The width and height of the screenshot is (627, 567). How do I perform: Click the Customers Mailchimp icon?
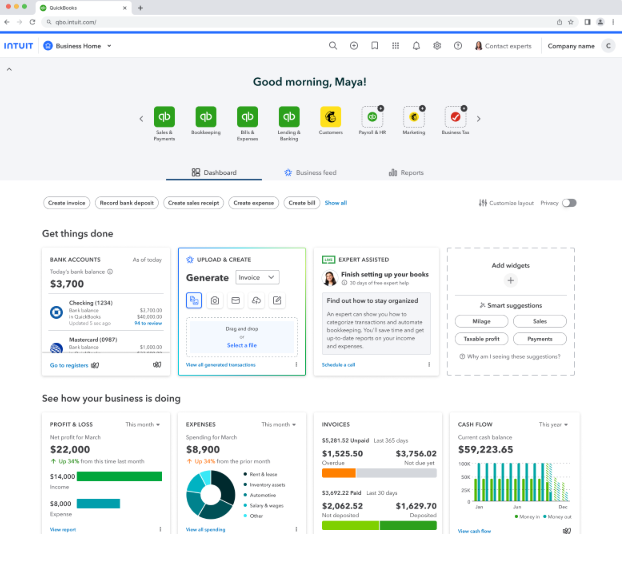tap(330, 118)
